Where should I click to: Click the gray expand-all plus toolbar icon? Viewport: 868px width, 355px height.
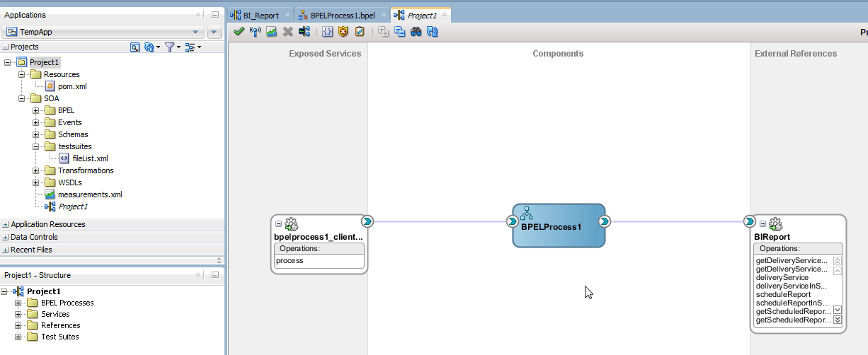tap(384, 31)
